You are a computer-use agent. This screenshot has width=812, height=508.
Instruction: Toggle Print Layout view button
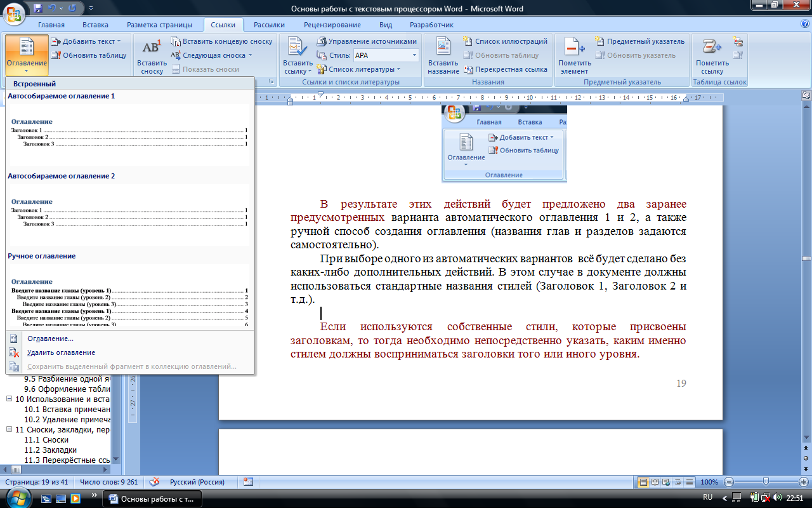pyautogui.click(x=644, y=482)
